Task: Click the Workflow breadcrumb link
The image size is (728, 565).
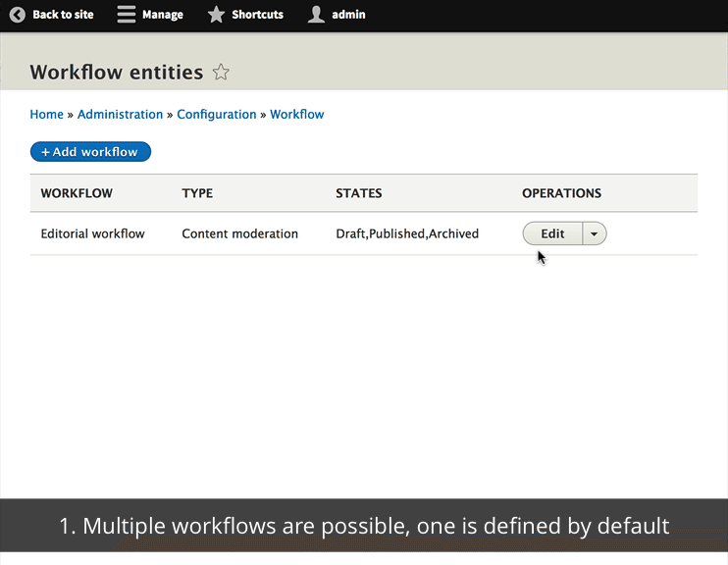Action: coord(296,115)
